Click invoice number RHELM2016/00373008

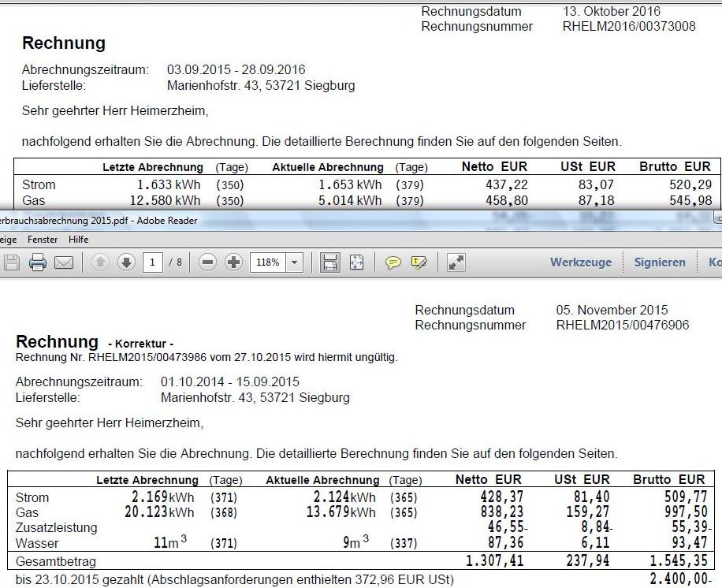pyautogui.click(x=628, y=26)
